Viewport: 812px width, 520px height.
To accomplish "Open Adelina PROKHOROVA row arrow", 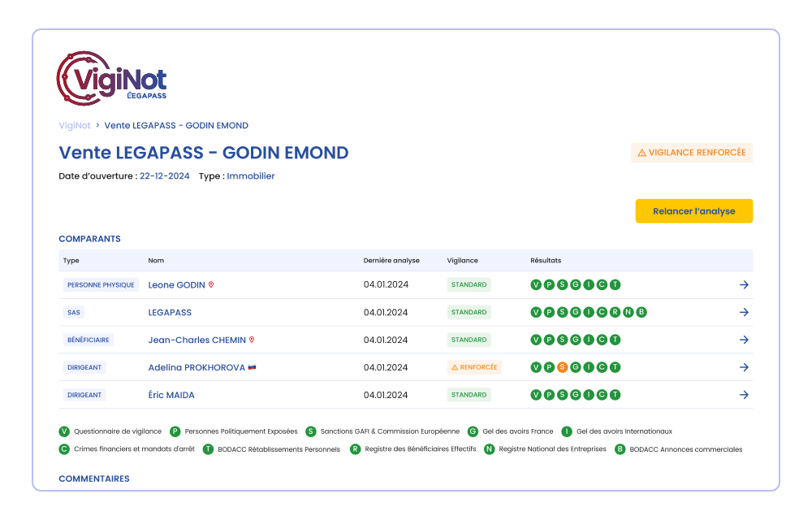I will point(744,367).
